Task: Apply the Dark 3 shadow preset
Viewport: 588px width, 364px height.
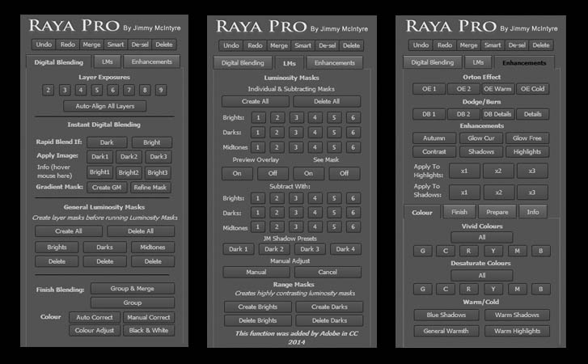Action: [310, 249]
